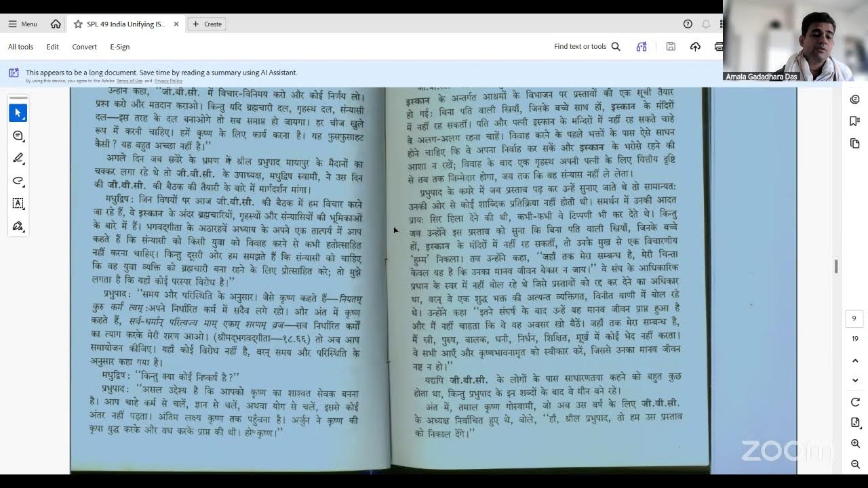Click the Zoom in magnifier icon
The width and height of the screenshot is (868, 488).
pyautogui.click(x=855, y=443)
